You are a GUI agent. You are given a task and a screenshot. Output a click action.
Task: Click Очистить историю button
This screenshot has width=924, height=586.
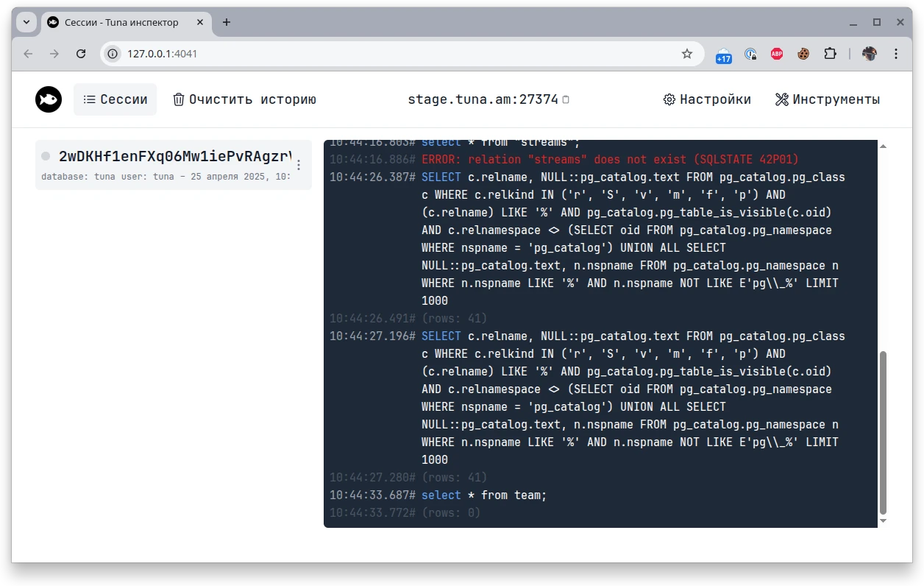point(244,99)
